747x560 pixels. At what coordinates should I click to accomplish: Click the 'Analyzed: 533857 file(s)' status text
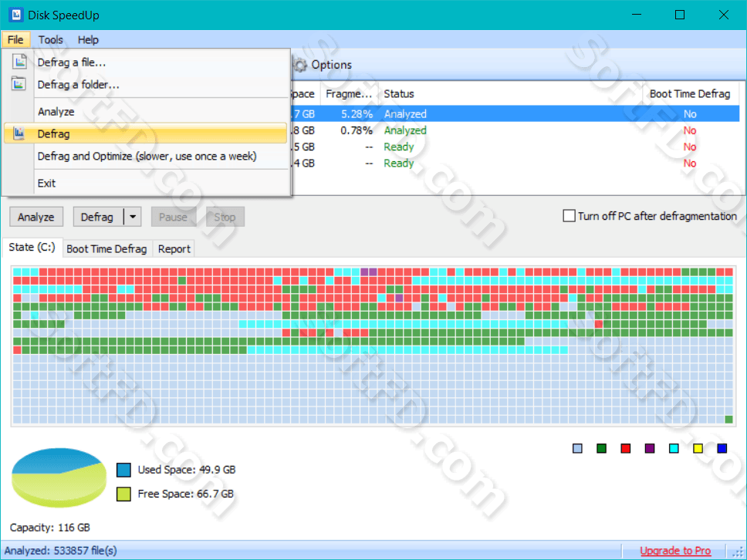tap(60, 551)
